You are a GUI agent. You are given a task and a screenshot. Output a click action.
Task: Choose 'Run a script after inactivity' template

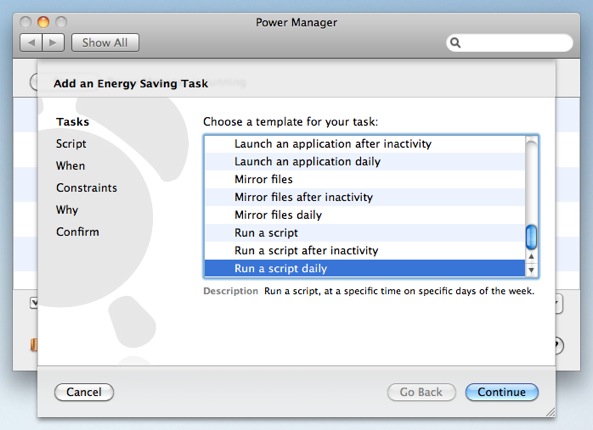coord(365,250)
